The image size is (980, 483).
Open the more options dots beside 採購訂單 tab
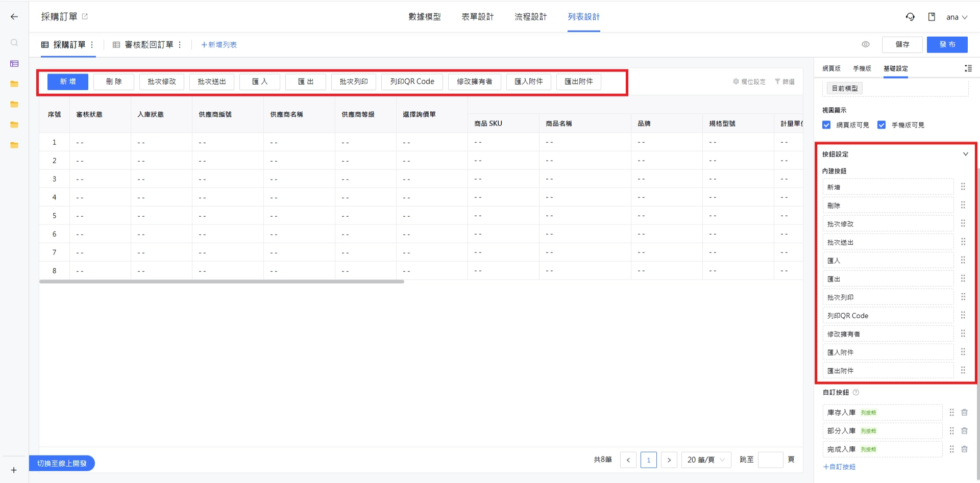point(92,45)
